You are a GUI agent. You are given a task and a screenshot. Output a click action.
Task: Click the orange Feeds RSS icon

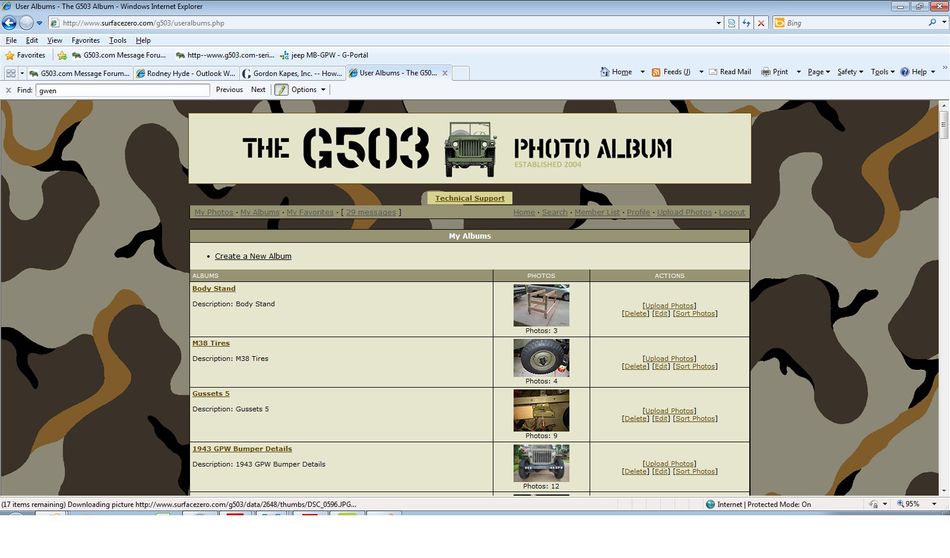(656, 71)
